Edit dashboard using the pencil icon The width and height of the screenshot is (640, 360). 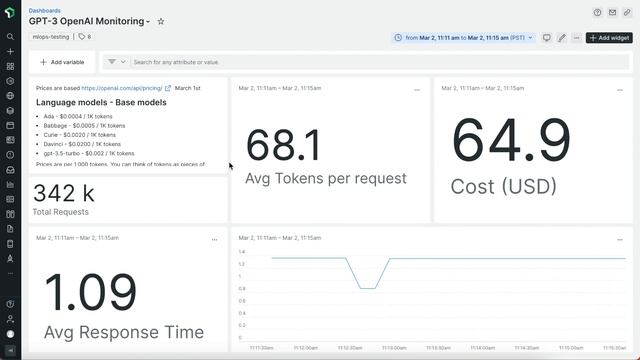pyautogui.click(x=562, y=38)
